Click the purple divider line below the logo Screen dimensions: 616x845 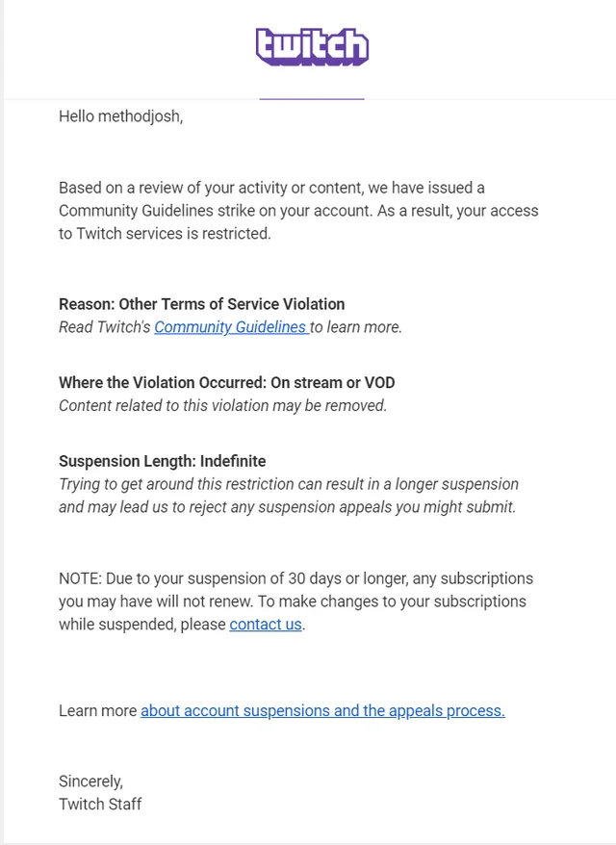click(x=312, y=98)
